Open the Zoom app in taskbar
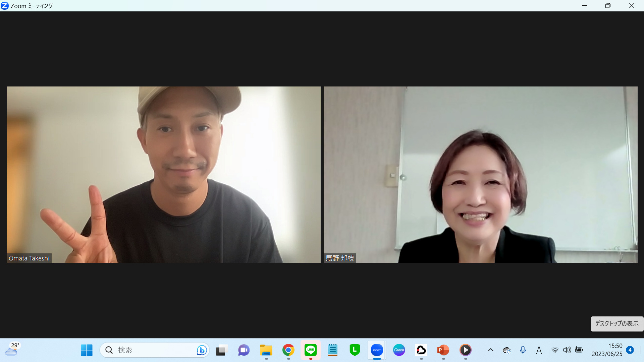Screen dimensions: 644x362 (x=377, y=350)
